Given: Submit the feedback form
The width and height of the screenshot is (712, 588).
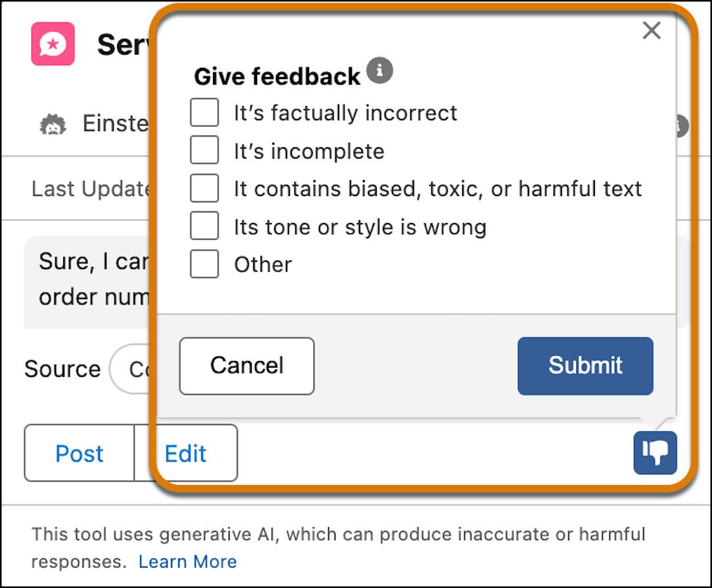Looking at the screenshot, I should 585,366.
